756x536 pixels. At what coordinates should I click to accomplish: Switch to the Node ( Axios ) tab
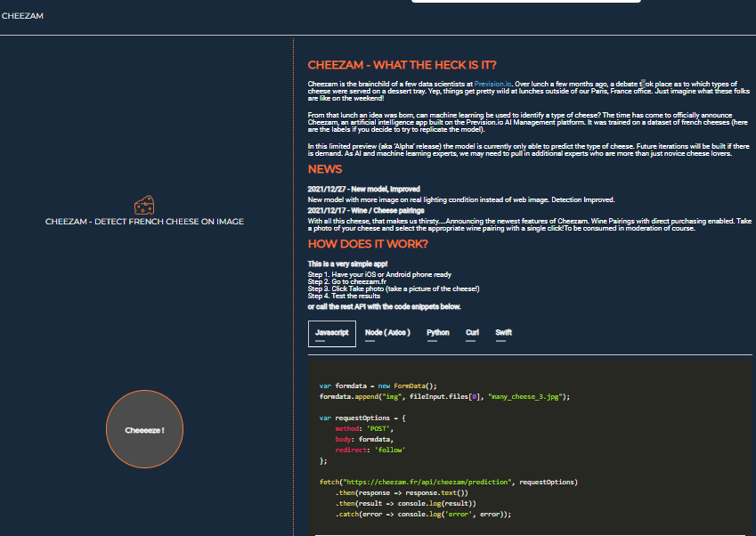tap(387, 334)
